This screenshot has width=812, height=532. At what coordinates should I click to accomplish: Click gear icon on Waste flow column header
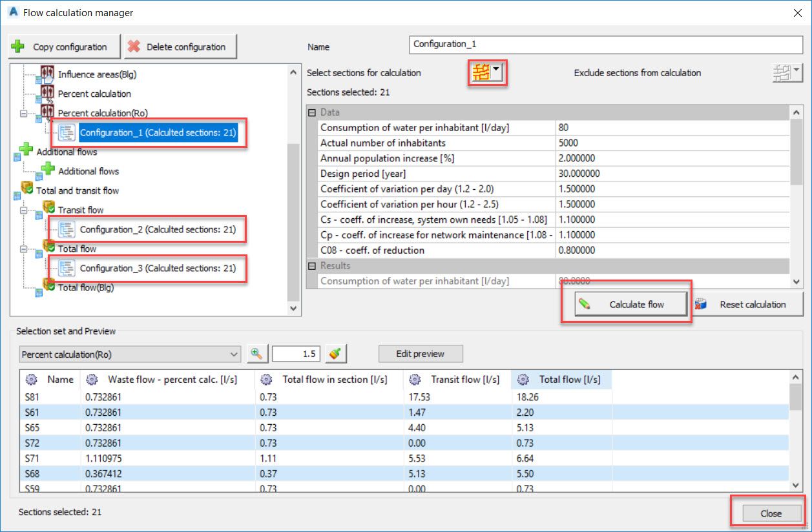92,379
